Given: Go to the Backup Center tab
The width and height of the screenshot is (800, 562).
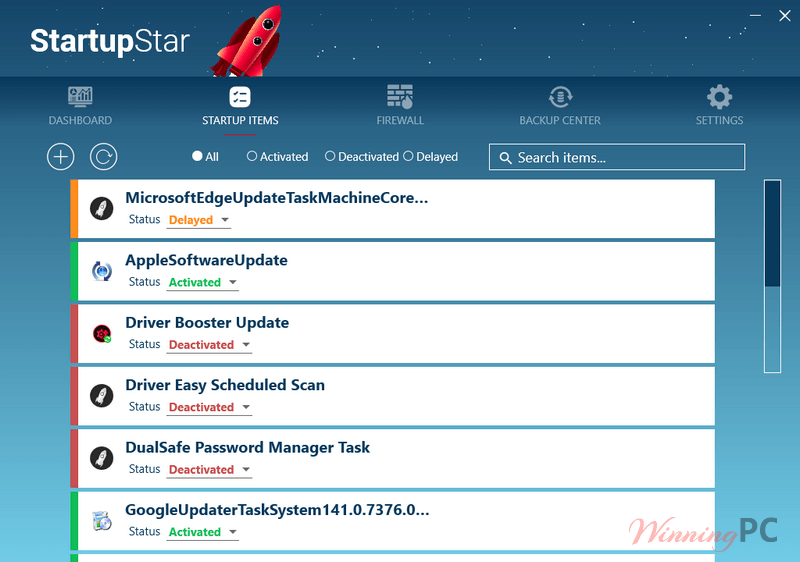Looking at the screenshot, I should coord(560,106).
